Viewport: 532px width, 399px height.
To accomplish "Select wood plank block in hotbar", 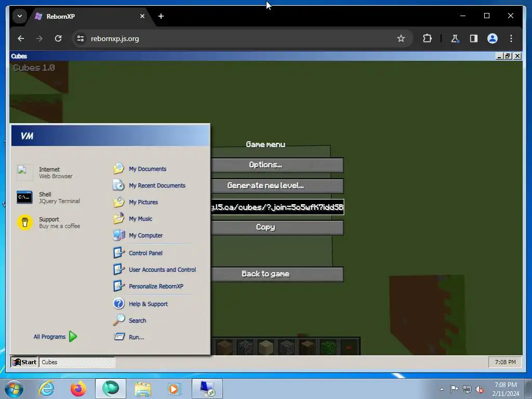I will pos(224,347).
